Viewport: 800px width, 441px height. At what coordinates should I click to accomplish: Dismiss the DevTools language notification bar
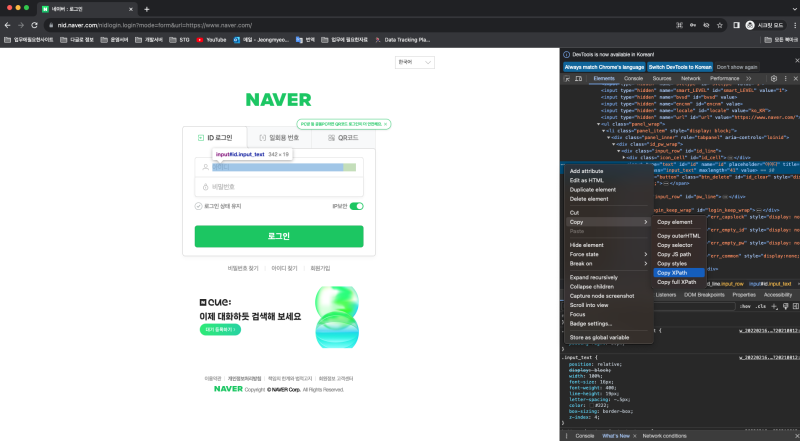click(797, 61)
